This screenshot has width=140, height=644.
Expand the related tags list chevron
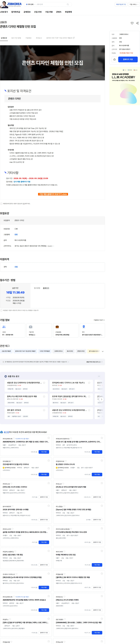103,351
